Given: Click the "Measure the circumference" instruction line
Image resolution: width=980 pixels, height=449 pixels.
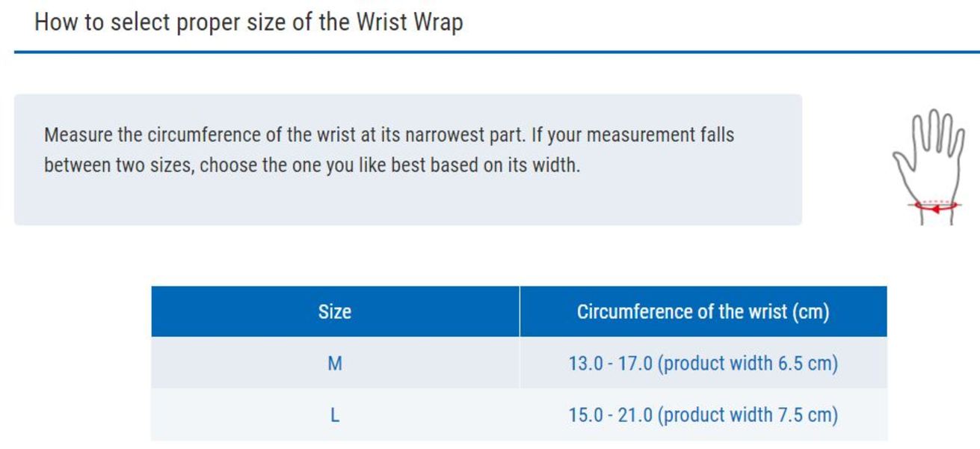Looking at the screenshot, I should [x=389, y=135].
